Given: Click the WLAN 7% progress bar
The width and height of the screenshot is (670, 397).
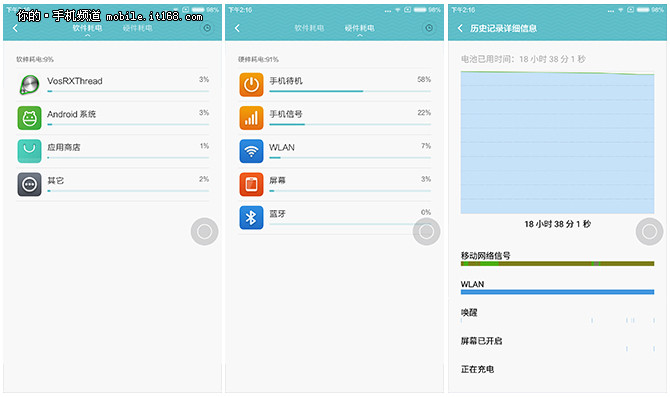Looking at the screenshot, I should pyautogui.click(x=350, y=158).
